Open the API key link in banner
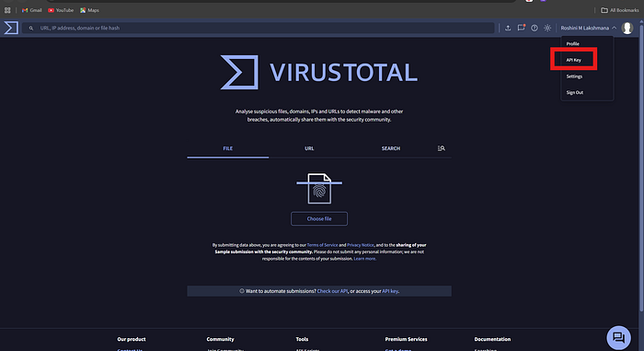Image resolution: width=644 pixels, height=351 pixels. [x=390, y=291]
